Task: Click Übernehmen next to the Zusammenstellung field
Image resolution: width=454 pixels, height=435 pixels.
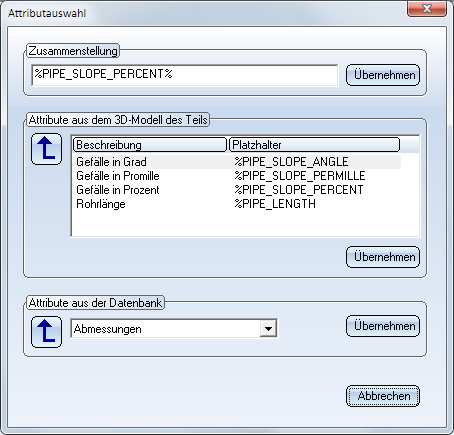Action: 383,75
